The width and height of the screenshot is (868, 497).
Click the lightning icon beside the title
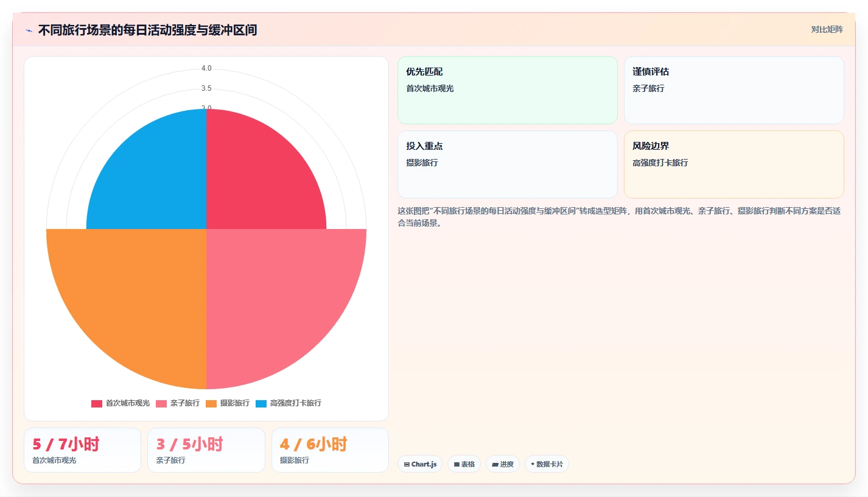pyautogui.click(x=29, y=30)
